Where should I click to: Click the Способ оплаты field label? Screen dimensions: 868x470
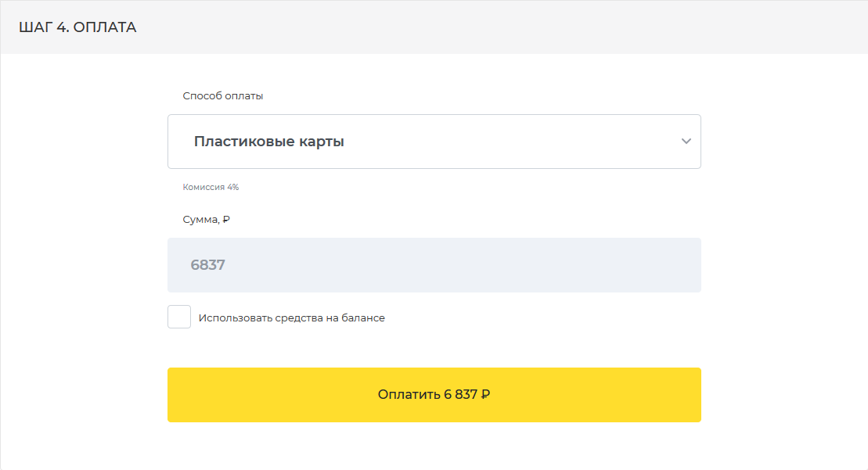coord(222,96)
